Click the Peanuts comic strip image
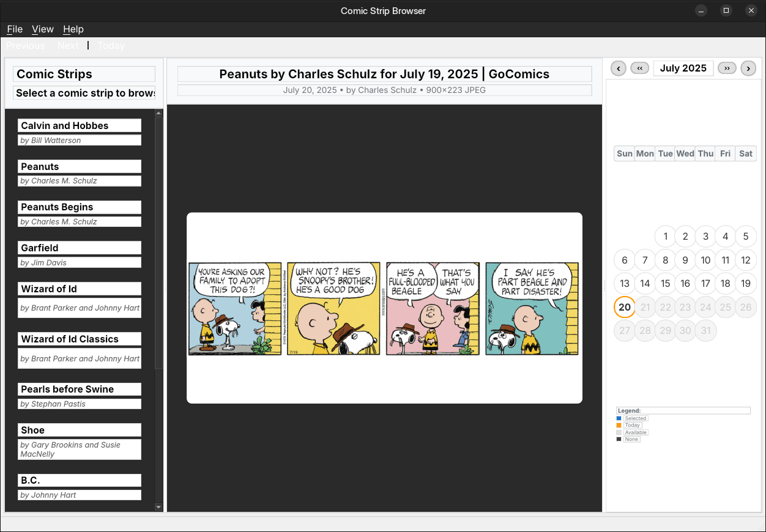 [384, 308]
